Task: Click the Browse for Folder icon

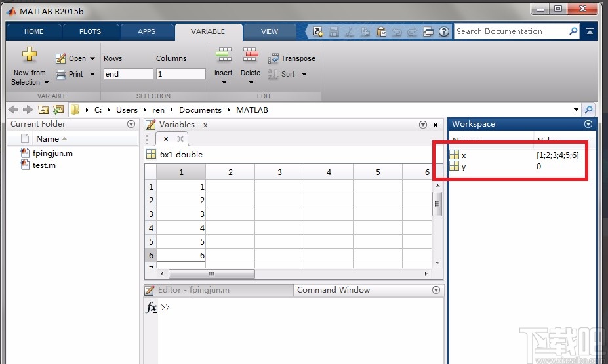Action: (x=58, y=110)
